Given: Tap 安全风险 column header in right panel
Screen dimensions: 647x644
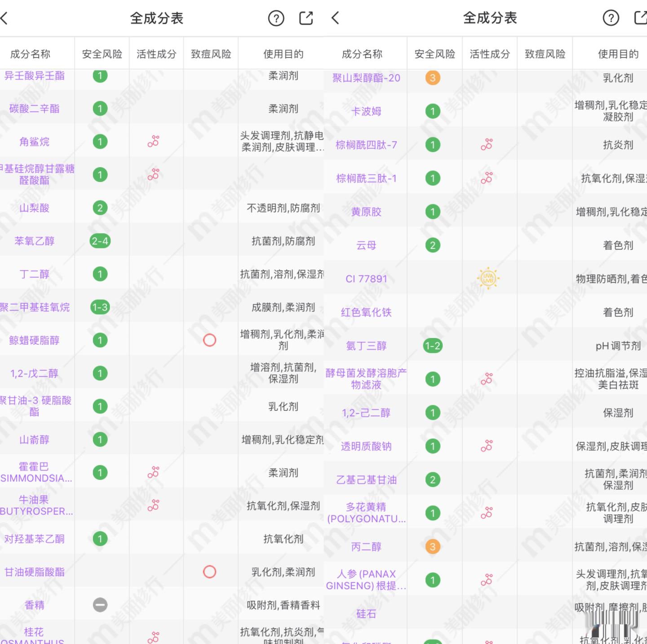Looking at the screenshot, I should click(434, 54).
